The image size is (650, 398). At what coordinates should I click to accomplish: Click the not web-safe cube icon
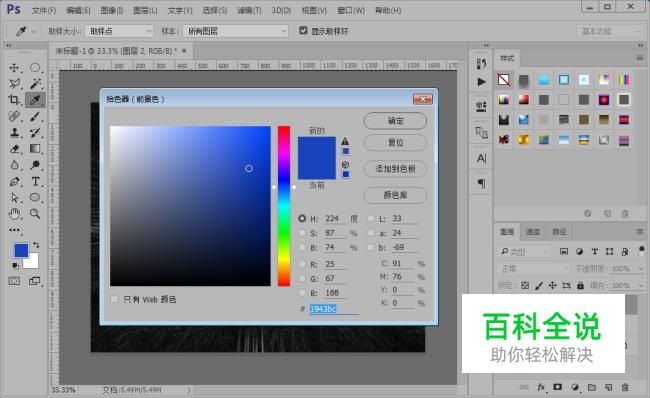pos(345,165)
